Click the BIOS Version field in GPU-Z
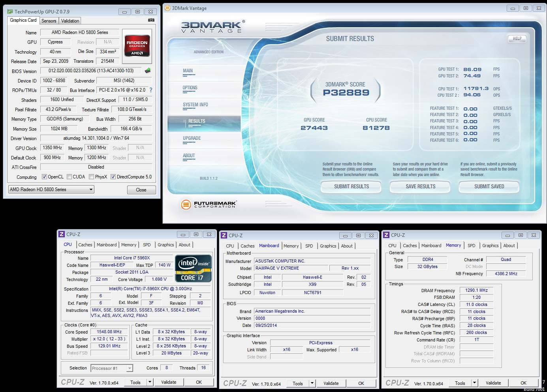This screenshot has width=547, height=392. (x=91, y=71)
